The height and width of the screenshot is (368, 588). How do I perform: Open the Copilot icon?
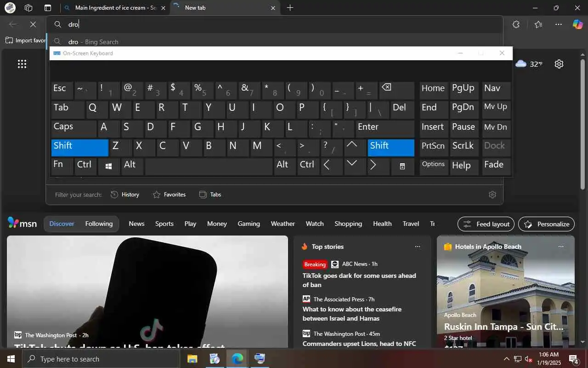pyautogui.click(x=577, y=24)
